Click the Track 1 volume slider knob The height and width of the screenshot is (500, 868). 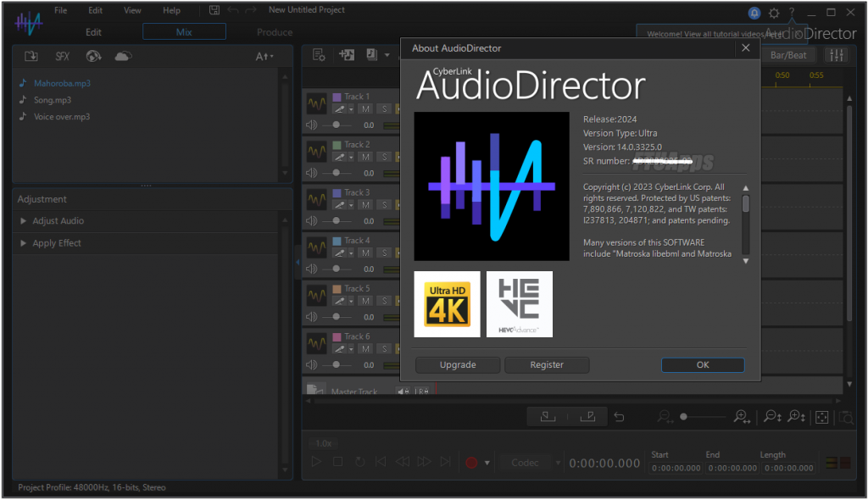coord(336,125)
